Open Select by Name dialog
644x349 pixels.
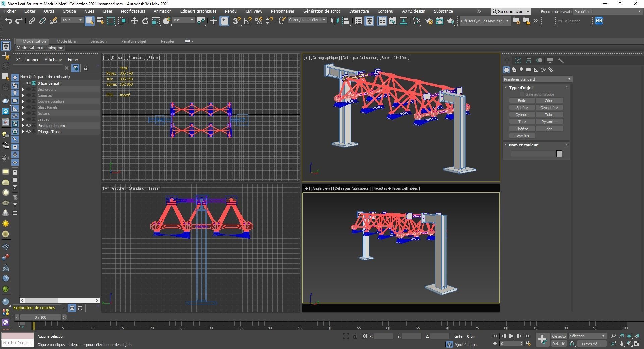(100, 21)
